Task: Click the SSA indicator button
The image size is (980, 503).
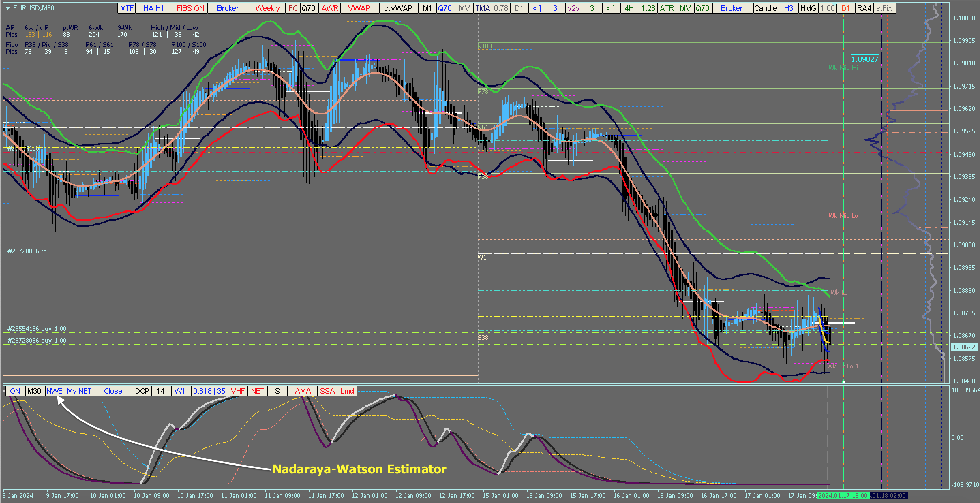Action: 327,391
